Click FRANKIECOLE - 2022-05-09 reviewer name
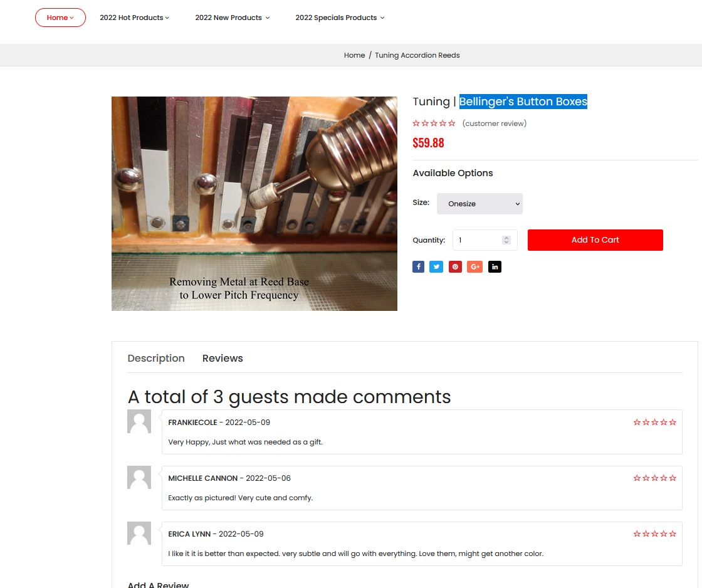This screenshot has width=702, height=588. [x=219, y=423]
